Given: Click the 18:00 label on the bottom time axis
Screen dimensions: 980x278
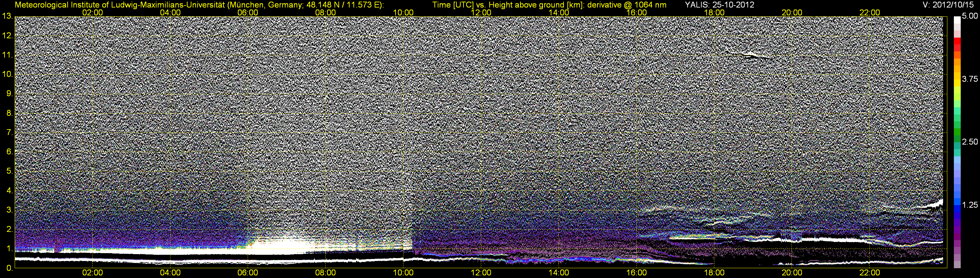Looking at the screenshot, I should 714,273.
